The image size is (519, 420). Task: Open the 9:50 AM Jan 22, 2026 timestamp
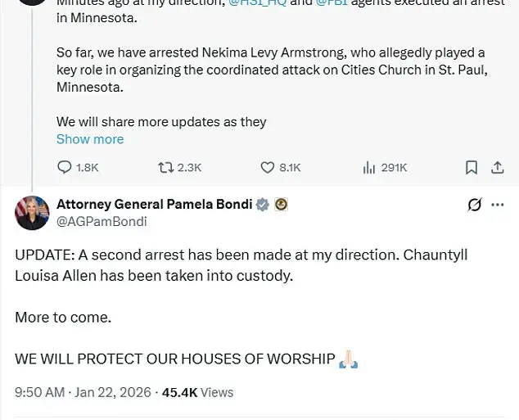83,393
